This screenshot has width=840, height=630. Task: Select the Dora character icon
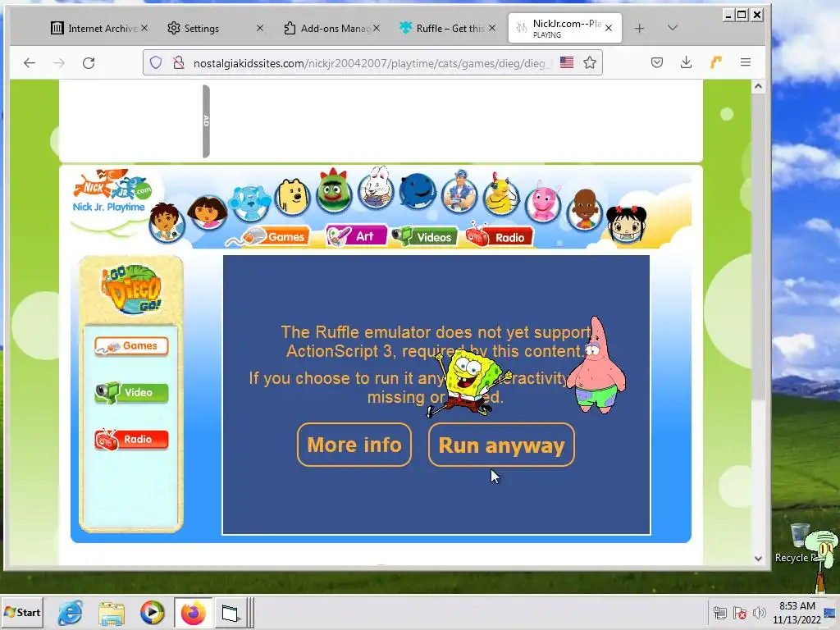pos(208,212)
